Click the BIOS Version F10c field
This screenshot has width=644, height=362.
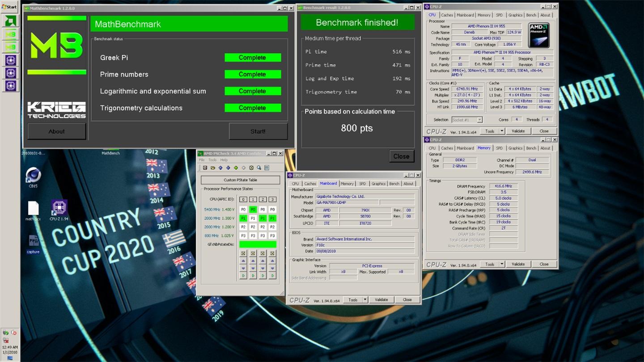365,245
